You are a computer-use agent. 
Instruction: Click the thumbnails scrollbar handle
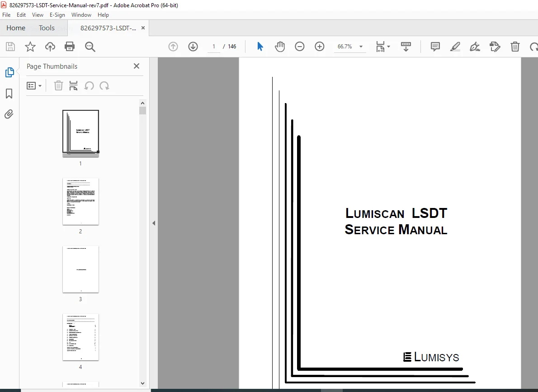point(143,110)
